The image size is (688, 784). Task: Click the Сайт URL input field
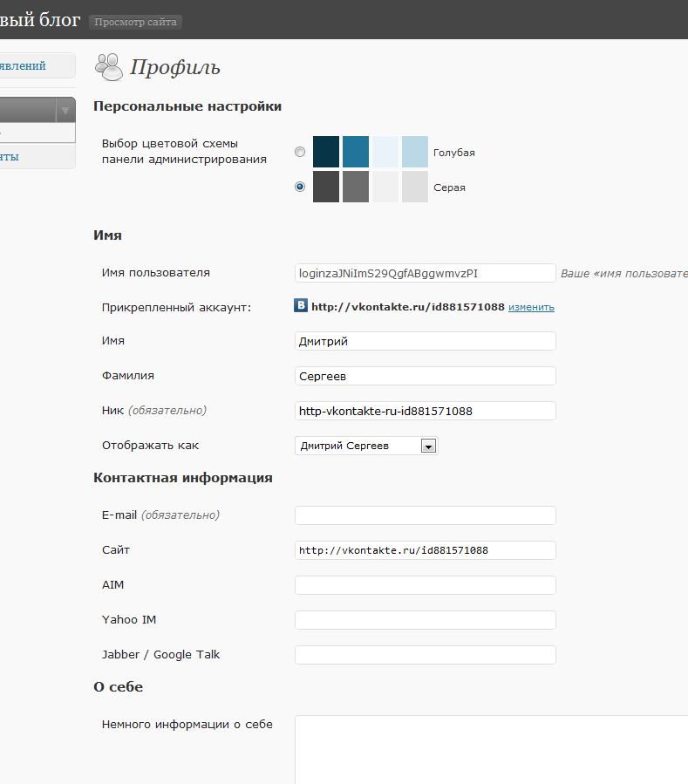(x=426, y=550)
